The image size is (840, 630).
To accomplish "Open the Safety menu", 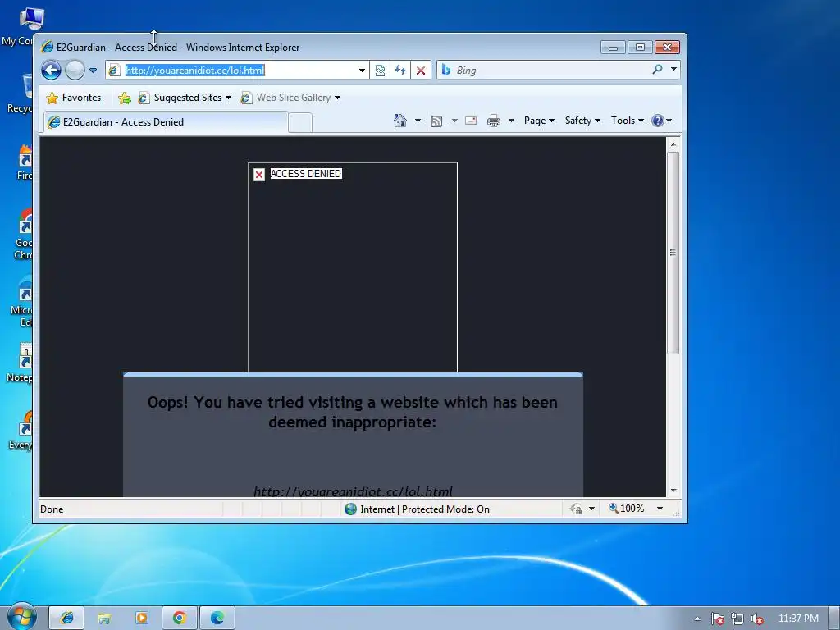I will (x=582, y=121).
